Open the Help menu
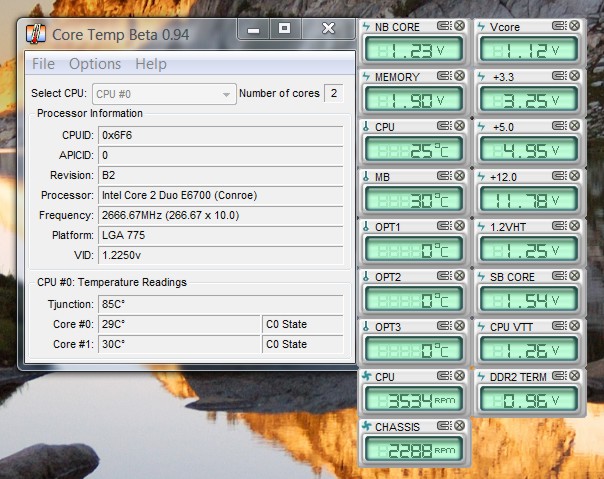This screenshot has height=479, width=604. (151, 64)
